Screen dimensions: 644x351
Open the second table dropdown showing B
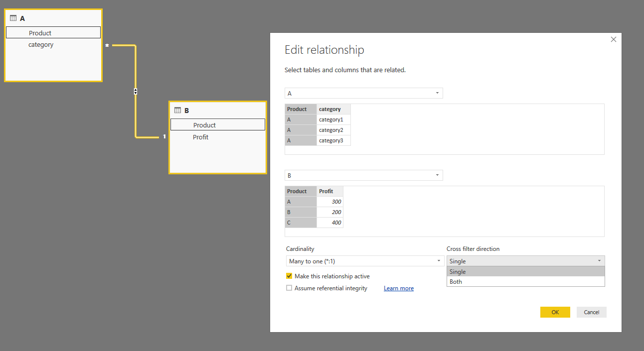tap(363, 175)
